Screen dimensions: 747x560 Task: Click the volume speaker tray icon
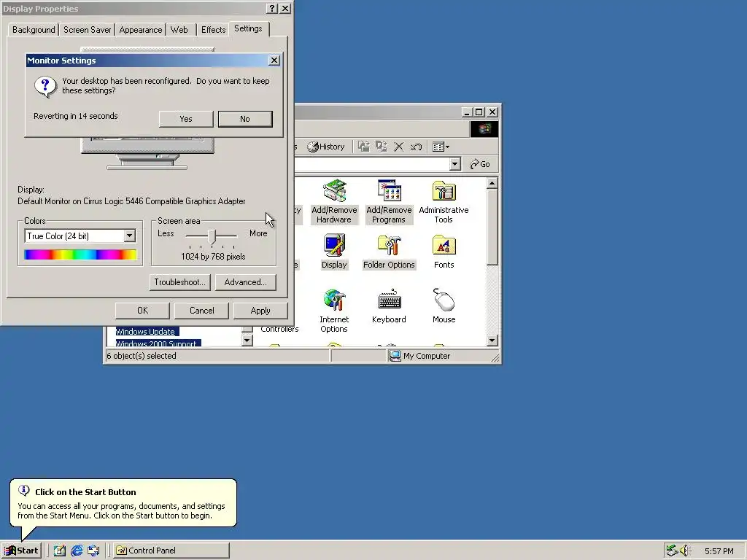pyautogui.click(x=685, y=551)
